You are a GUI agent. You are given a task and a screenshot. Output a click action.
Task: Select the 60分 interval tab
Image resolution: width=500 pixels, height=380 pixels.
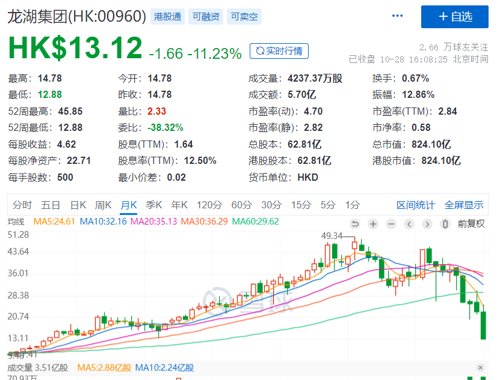pyautogui.click(x=242, y=205)
